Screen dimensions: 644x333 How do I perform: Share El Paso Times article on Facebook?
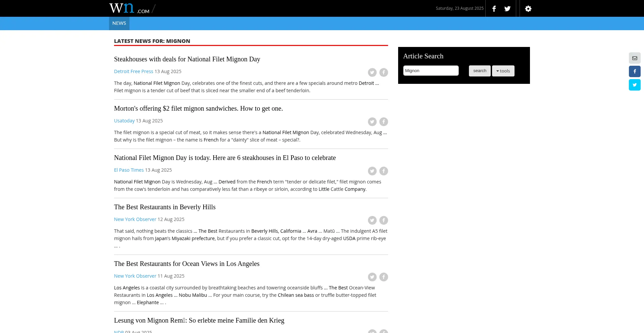(x=384, y=171)
